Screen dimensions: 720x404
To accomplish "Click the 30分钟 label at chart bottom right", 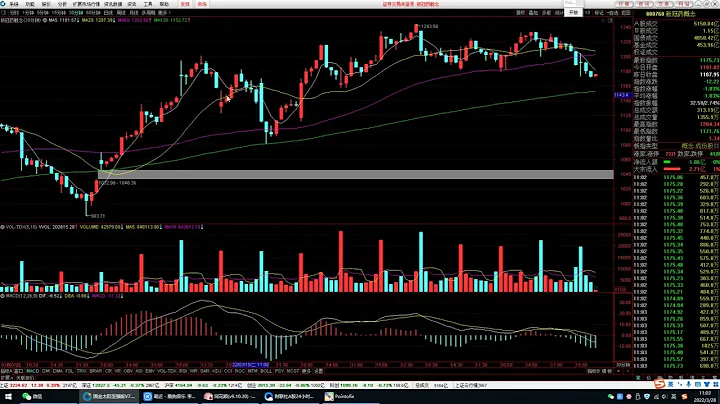I will point(622,365).
